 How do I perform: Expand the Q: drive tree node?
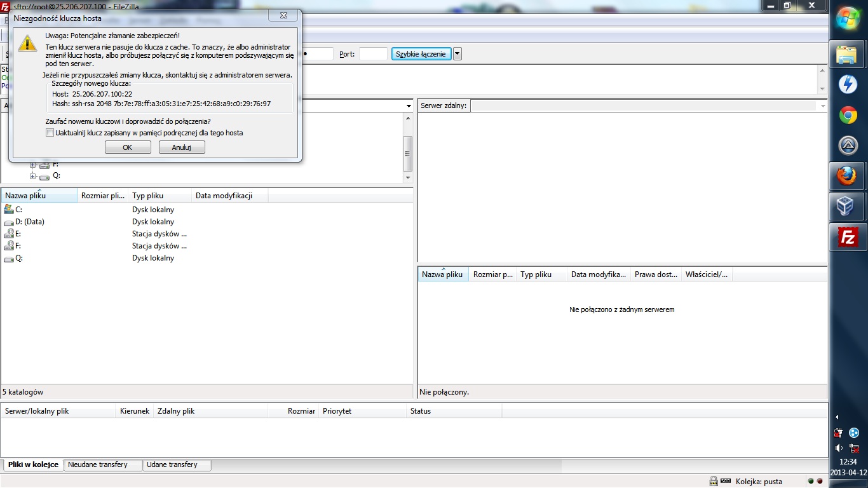pyautogui.click(x=33, y=175)
